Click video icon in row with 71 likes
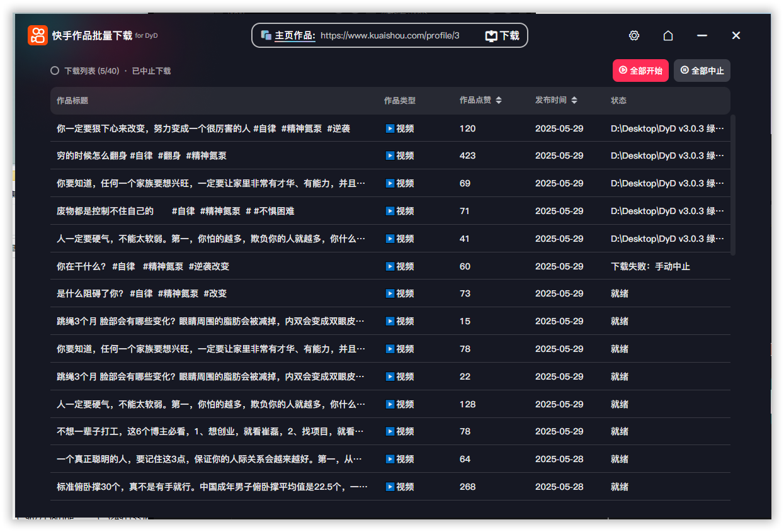The image size is (784, 532). tap(390, 211)
